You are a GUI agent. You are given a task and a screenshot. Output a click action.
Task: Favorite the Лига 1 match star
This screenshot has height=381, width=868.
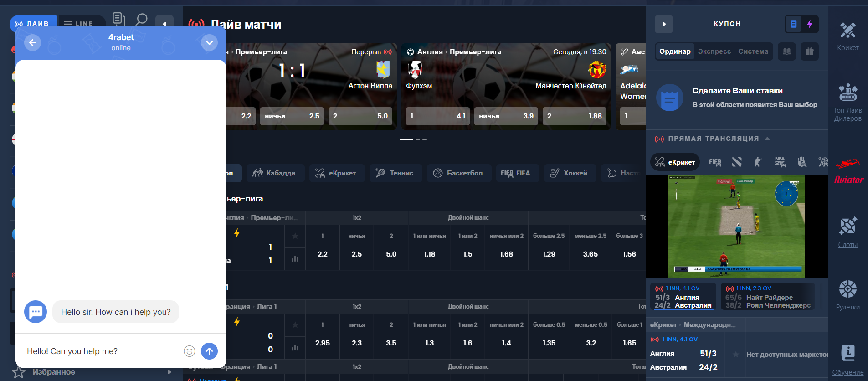click(x=295, y=325)
